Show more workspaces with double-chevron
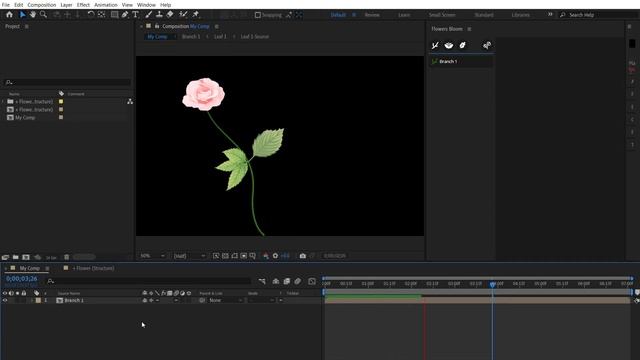The image size is (640, 360). pyautogui.click(x=550, y=14)
